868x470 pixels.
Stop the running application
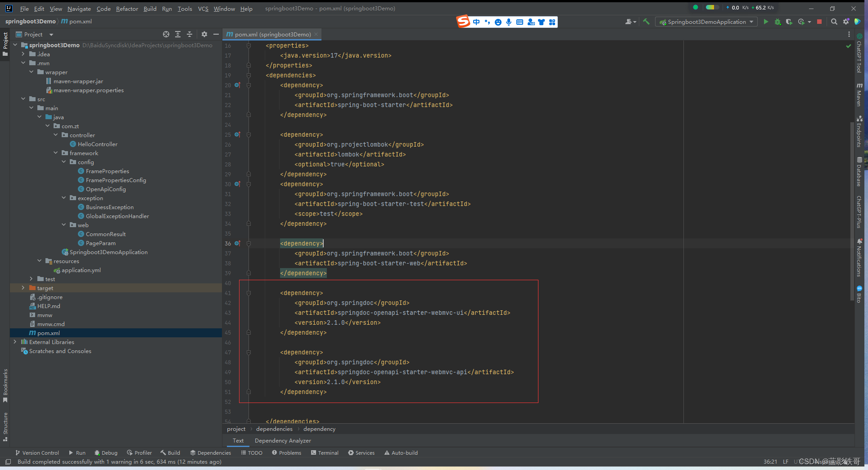coord(819,22)
